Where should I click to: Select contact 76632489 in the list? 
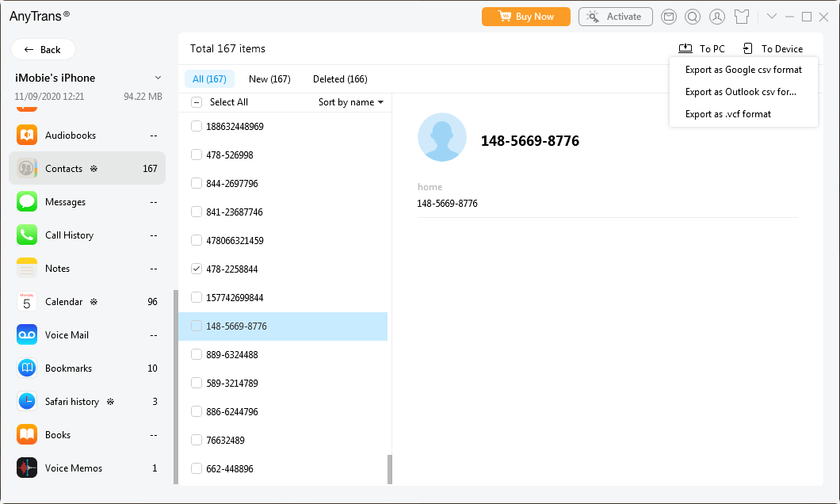click(x=283, y=441)
